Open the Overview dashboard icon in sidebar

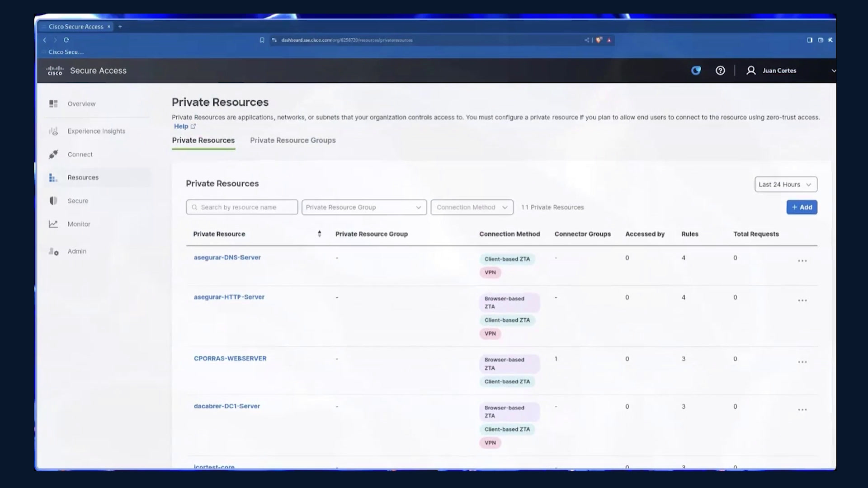pos(53,104)
